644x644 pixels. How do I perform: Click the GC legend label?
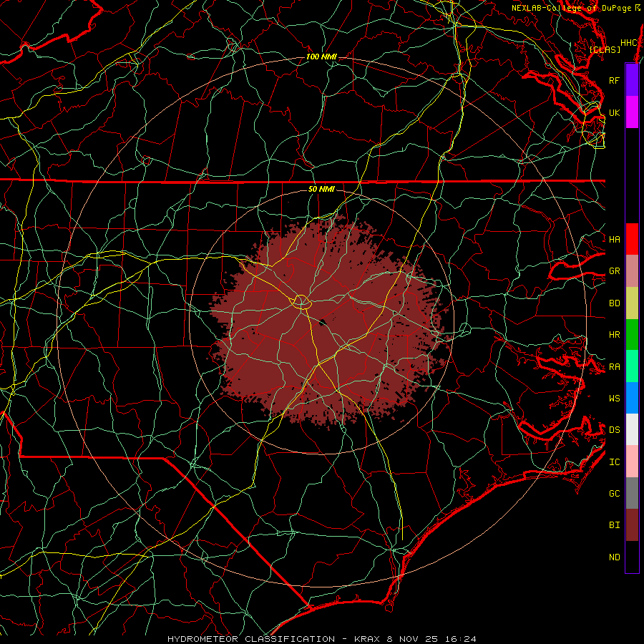pos(614,494)
